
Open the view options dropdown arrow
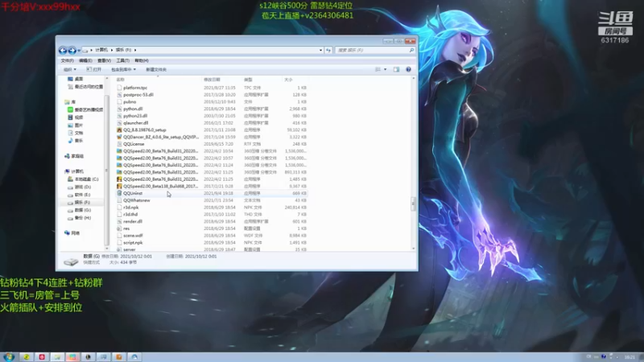386,70
